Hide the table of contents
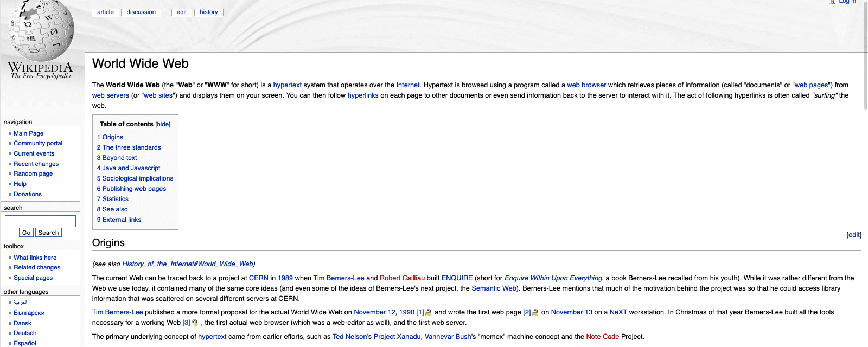Viewport: 868px width, 347px height. pyautogui.click(x=163, y=124)
